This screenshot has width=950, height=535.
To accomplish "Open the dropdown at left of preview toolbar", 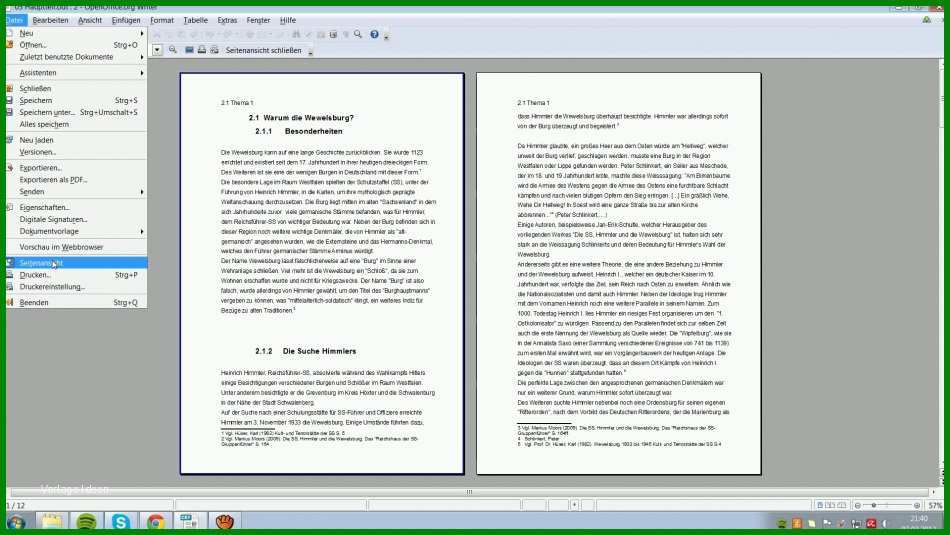I will 157,50.
